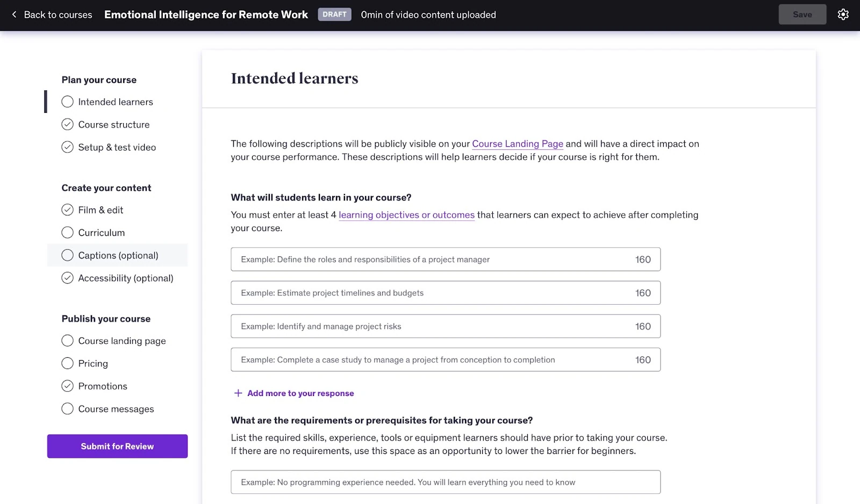This screenshot has width=860, height=504.
Task: Click What will students learn heading
Action: [x=321, y=197]
